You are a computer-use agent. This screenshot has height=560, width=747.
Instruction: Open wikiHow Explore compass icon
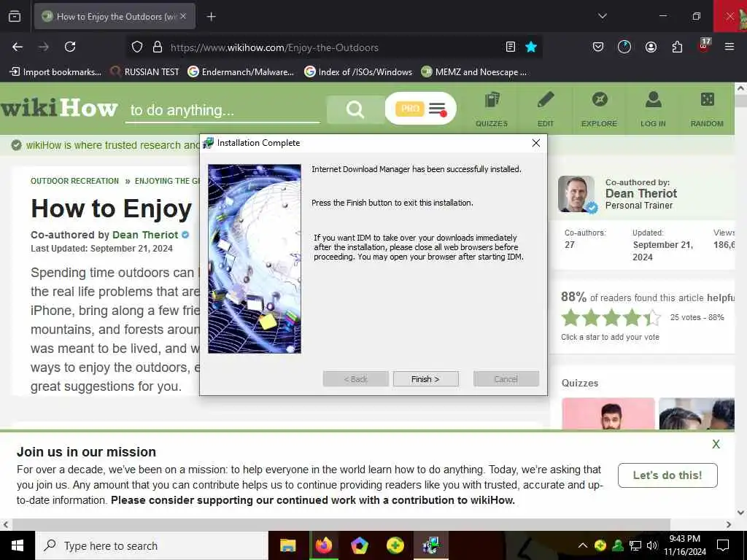[600, 109]
